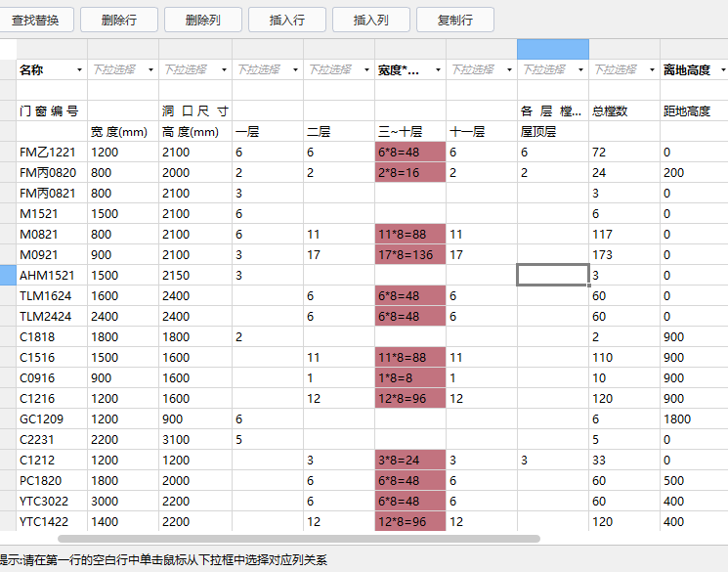This screenshot has height=572, width=728.
Task: Select the empty selected cell in AHM1521 row
Action: (553, 275)
